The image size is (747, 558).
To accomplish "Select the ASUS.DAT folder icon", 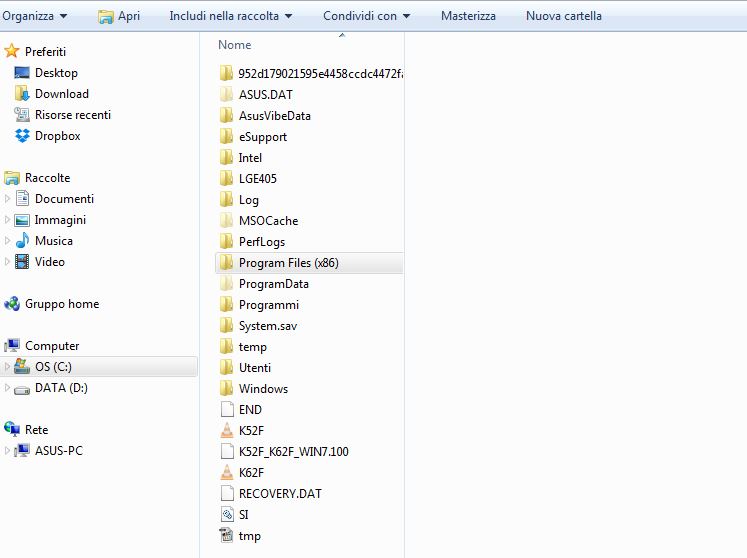I will click(227, 94).
